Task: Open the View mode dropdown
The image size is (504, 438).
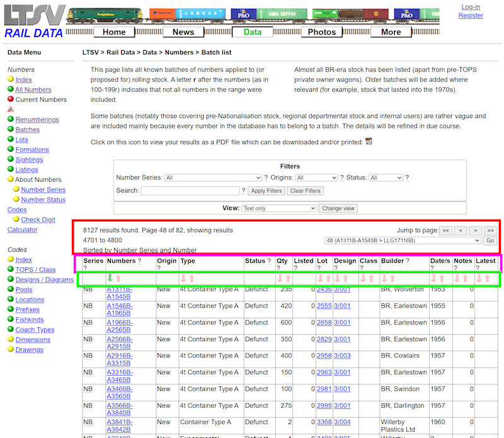Action: point(279,208)
